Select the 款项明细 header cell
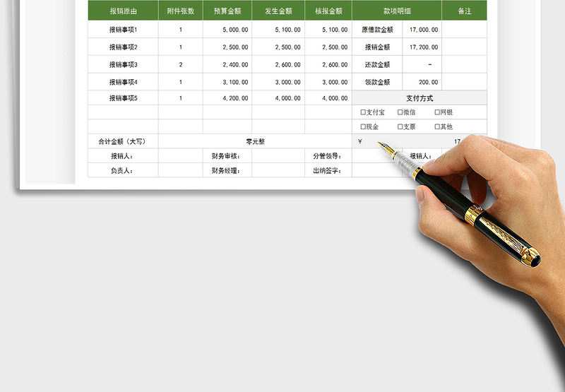This screenshot has height=392, width=565. tap(397, 12)
